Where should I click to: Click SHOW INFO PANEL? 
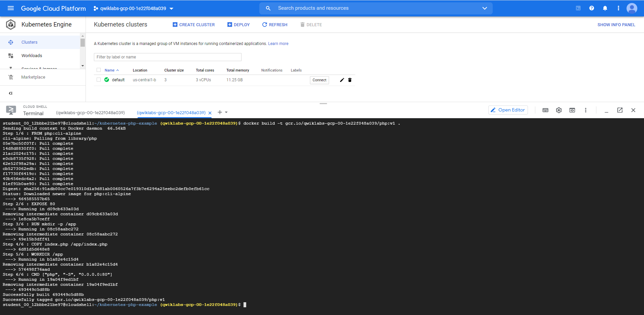point(616,25)
